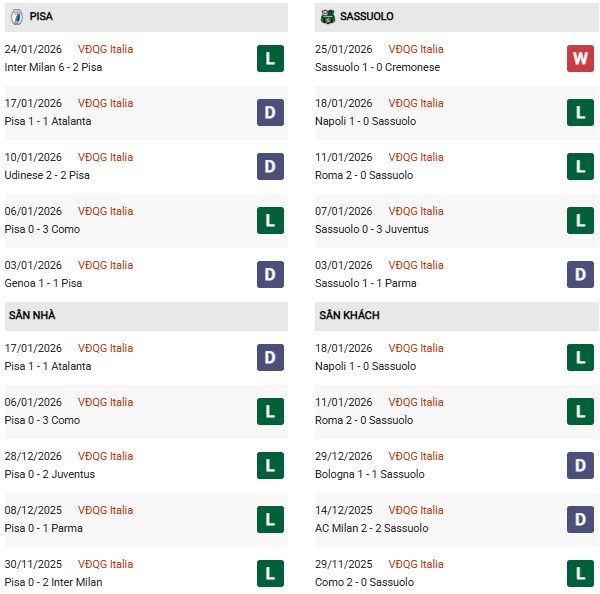Viewport: 600px width, 594px height.
Task: Click the Pisa club crest icon
Action: tap(16, 17)
